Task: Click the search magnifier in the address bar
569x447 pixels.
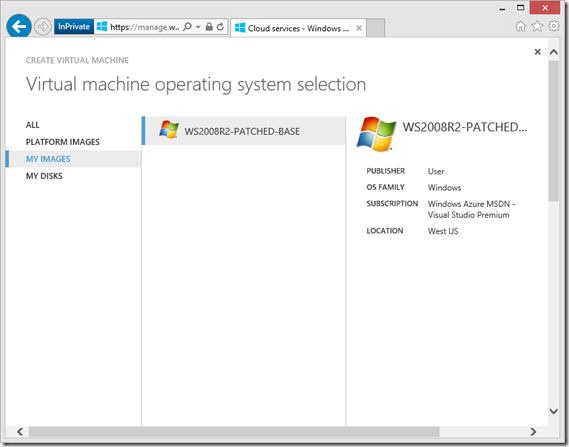Action: pyautogui.click(x=187, y=27)
